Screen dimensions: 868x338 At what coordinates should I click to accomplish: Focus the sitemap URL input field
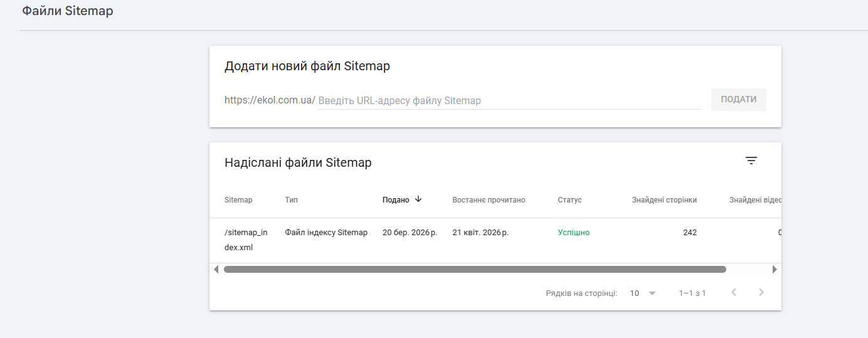click(x=509, y=101)
